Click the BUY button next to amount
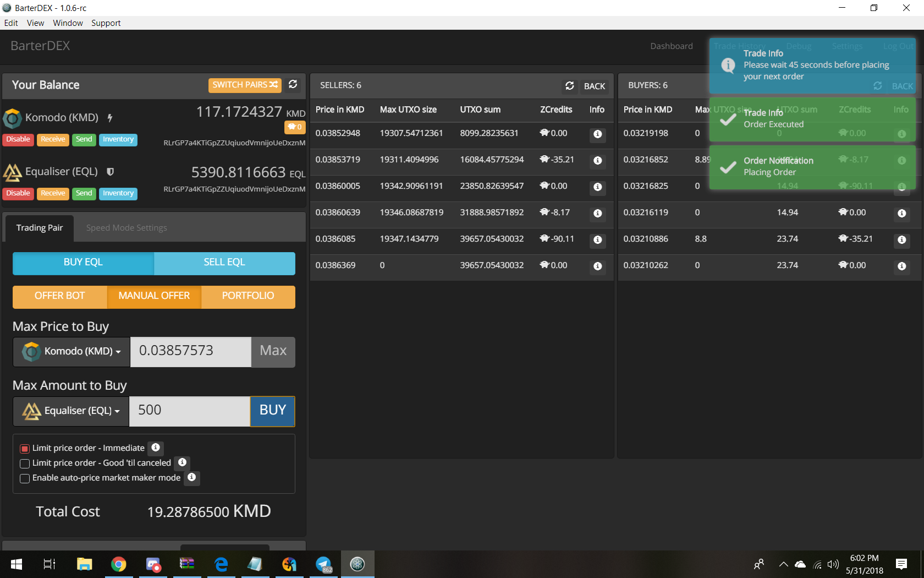This screenshot has height=578, width=924. 273,411
